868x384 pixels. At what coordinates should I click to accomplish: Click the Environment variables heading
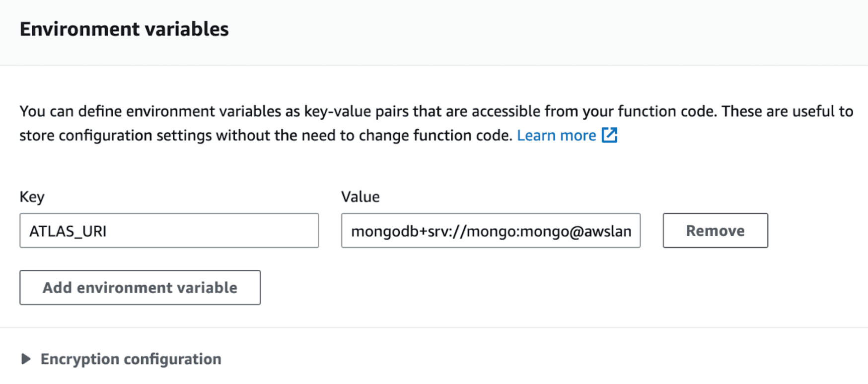pyautogui.click(x=124, y=29)
